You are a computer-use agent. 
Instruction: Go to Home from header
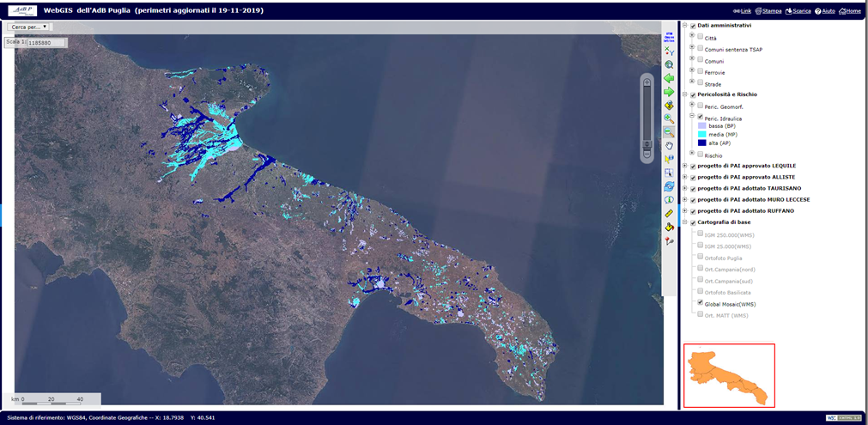click(850, 10)
